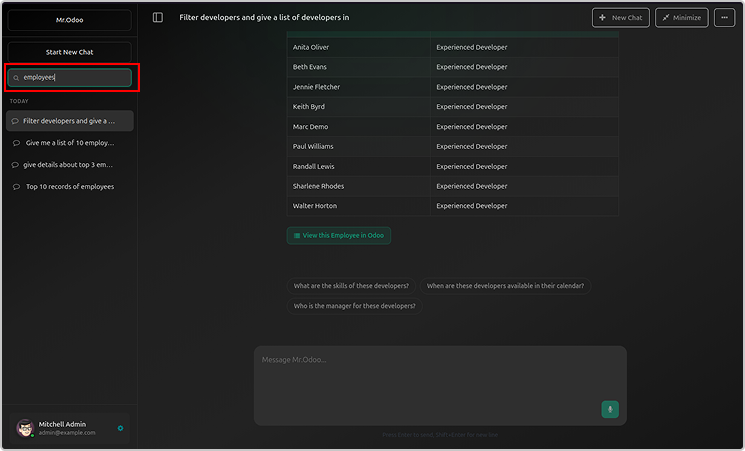Click Mitchell Admin's avatar picture
The image size is (745, 451).
click(25, 428)
